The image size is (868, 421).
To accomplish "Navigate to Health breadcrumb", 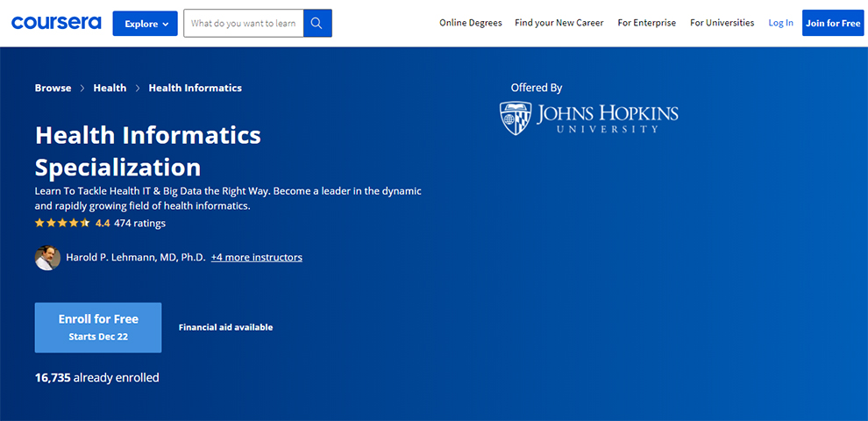I will (110, 88).
